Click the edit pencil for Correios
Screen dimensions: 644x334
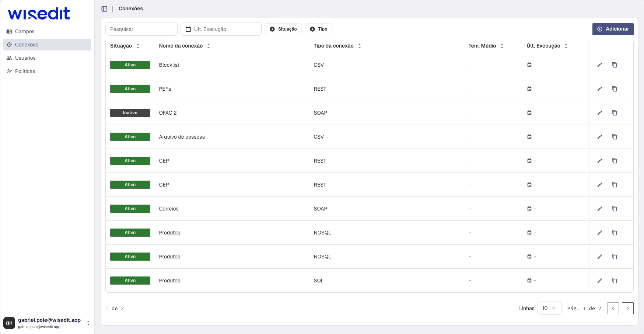(599, 209)
